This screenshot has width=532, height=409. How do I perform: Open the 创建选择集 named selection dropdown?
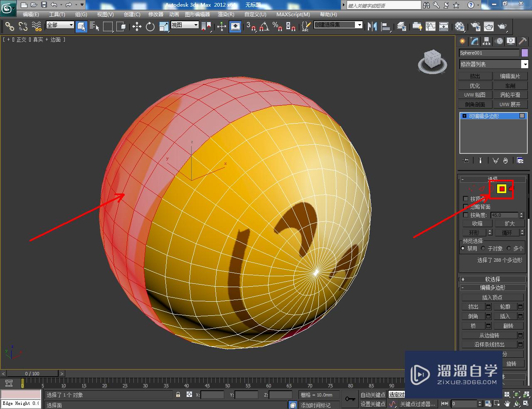(338, 25)
